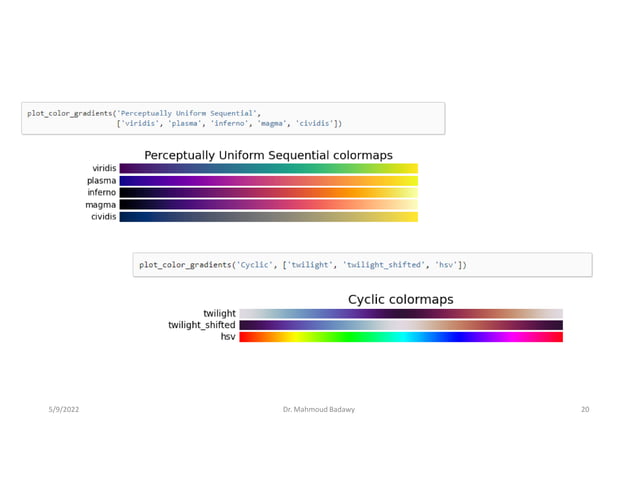Click the Cyclic plot_color_gradients code cell
638x493 pixels.
pyautogui.click(x=362, y=264)
